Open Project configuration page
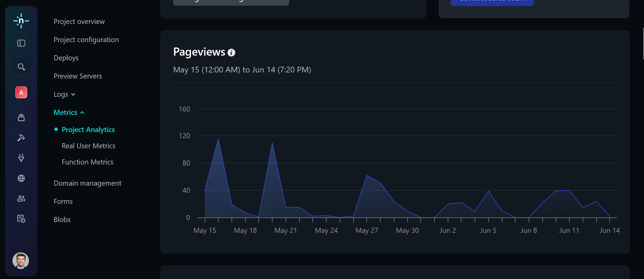 click(x=86, y=40)
